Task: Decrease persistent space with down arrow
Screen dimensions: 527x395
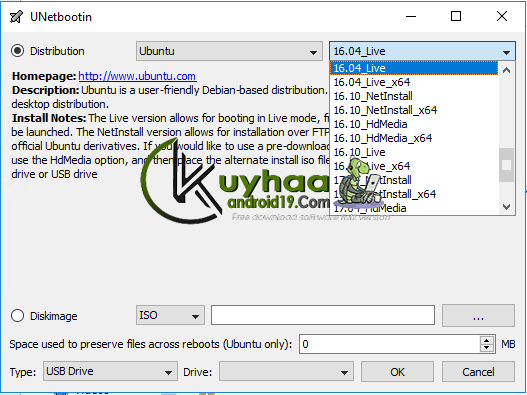Action: (487, 348)
